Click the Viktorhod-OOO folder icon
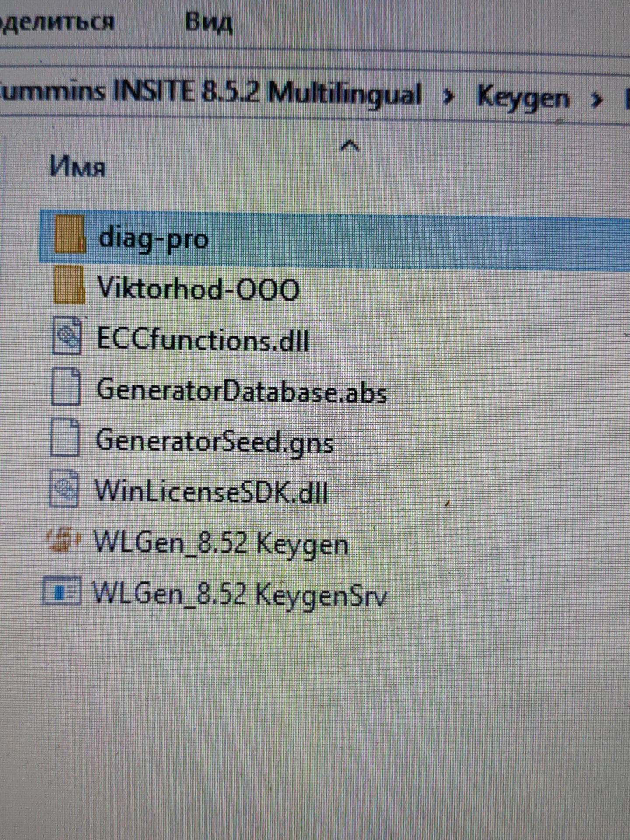Viewport: 630px width, 840px height. pos(68,285)
